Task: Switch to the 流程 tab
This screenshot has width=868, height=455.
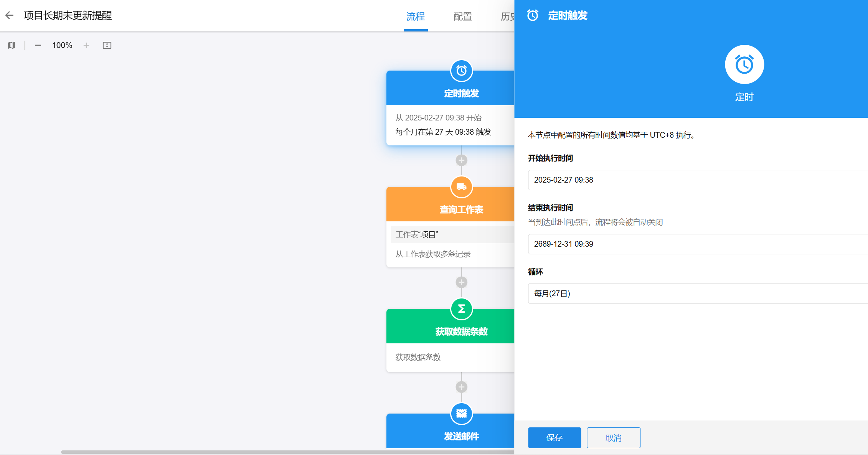Action: (416, 16)
